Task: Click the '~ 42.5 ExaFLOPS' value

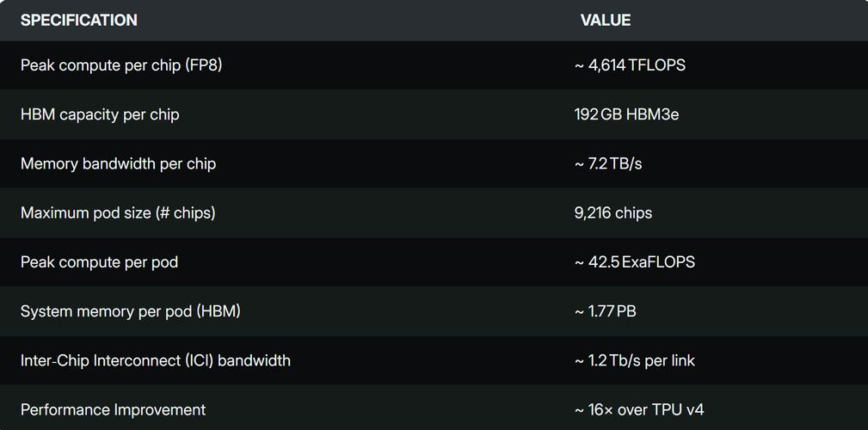Action: point(635,261)
